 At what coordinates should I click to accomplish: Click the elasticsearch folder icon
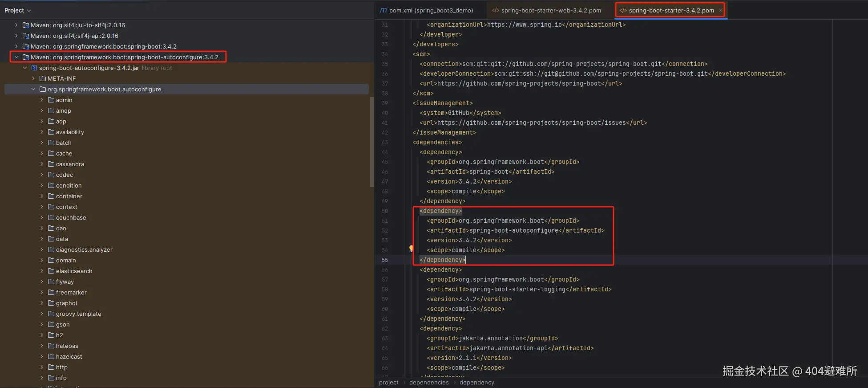tap(51, 271)
